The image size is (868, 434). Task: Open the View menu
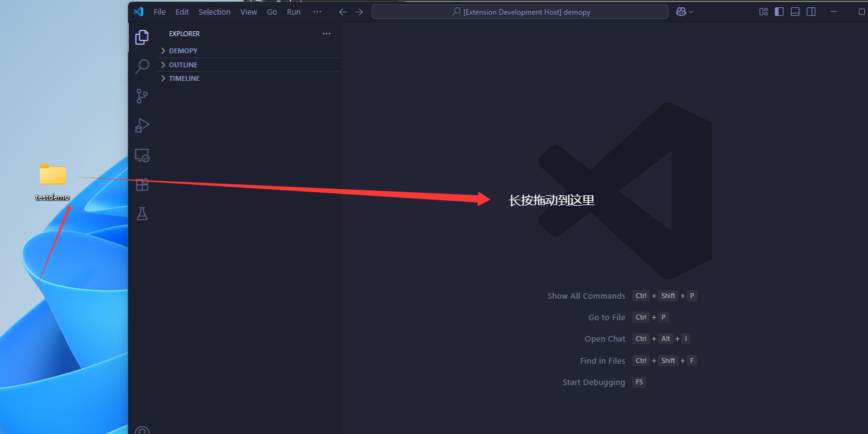[x=249, y=12]
